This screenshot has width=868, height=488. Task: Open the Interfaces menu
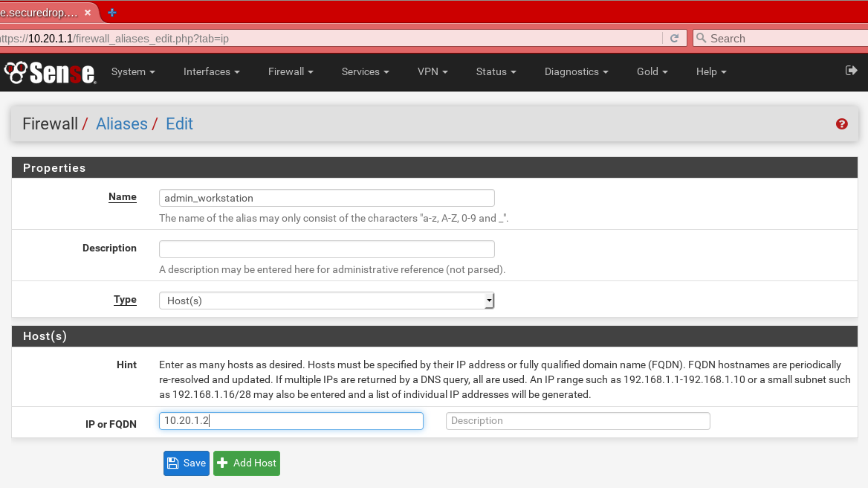(x=212, y=71)
